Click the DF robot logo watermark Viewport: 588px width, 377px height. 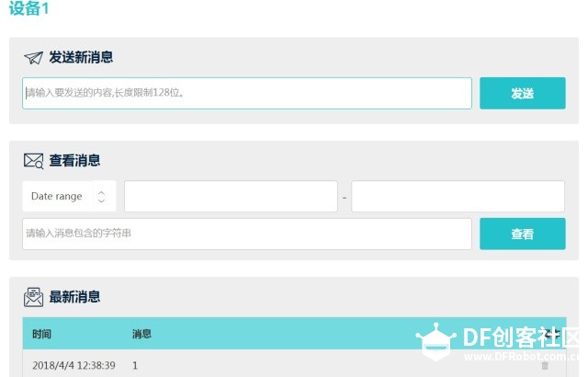435,341
